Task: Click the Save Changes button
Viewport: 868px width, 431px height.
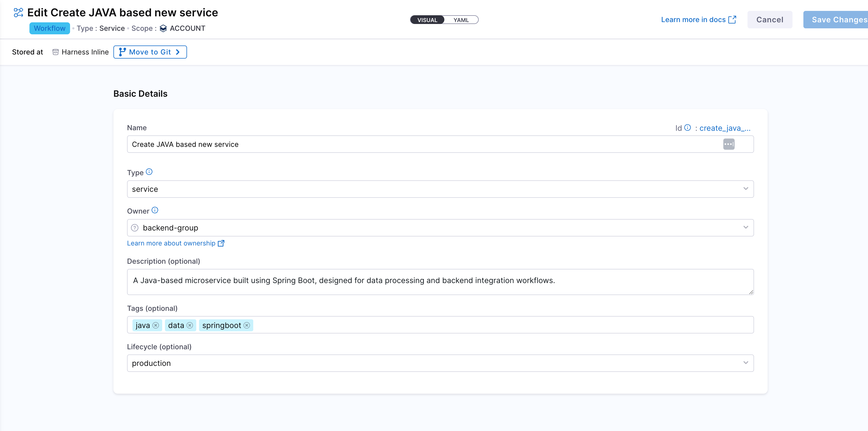Action: point(839,20)
